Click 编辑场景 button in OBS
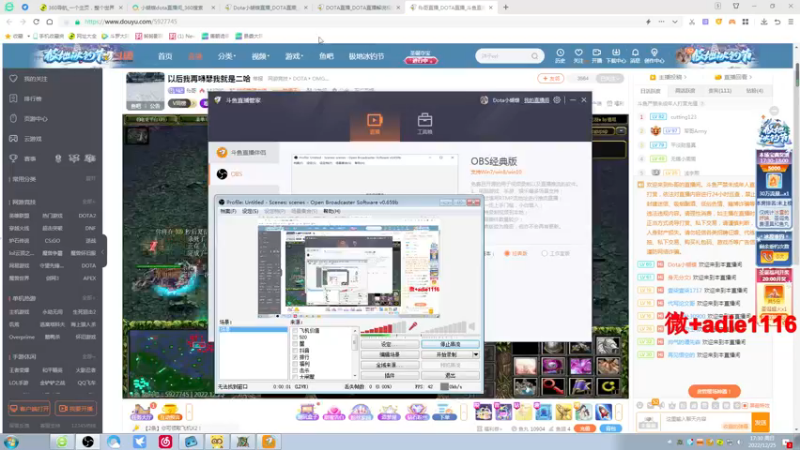The height and width of the screenshot is (450, 800). point(389,355)
